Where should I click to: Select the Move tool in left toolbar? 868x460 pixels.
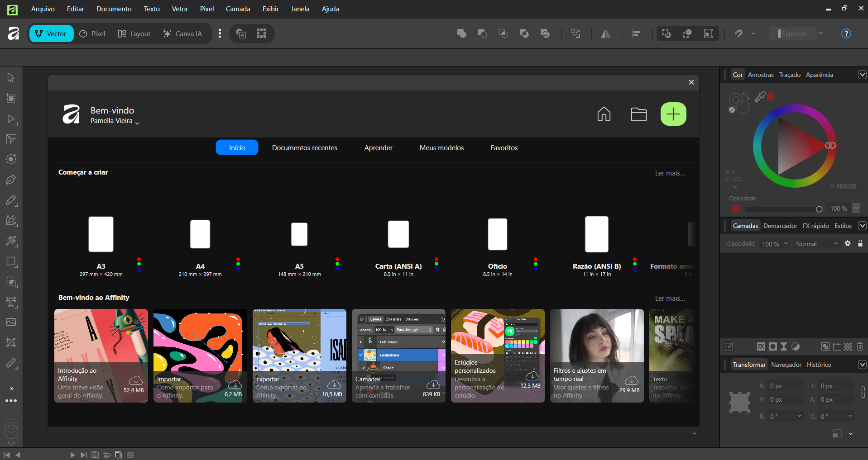pos(11,78)
